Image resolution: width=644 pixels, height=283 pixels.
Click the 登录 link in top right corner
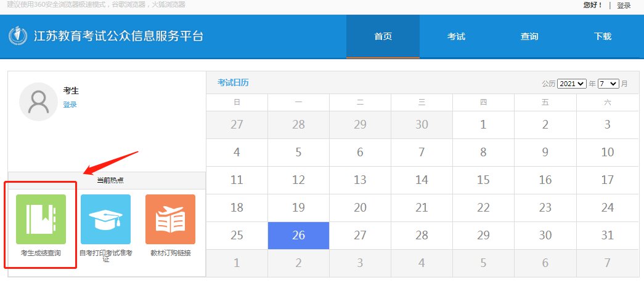pyautogui.click(x=624, y=6)
